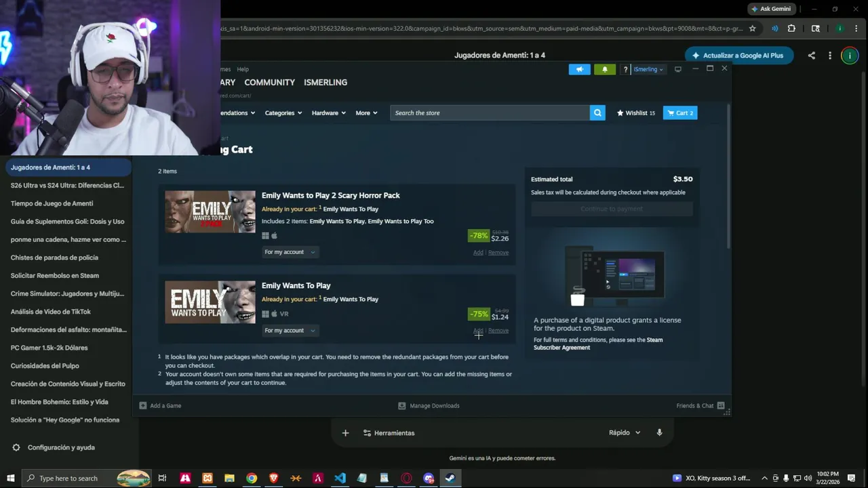Open the iSmerling account dropdown
The image size is (868, 488).
[648, 69]
